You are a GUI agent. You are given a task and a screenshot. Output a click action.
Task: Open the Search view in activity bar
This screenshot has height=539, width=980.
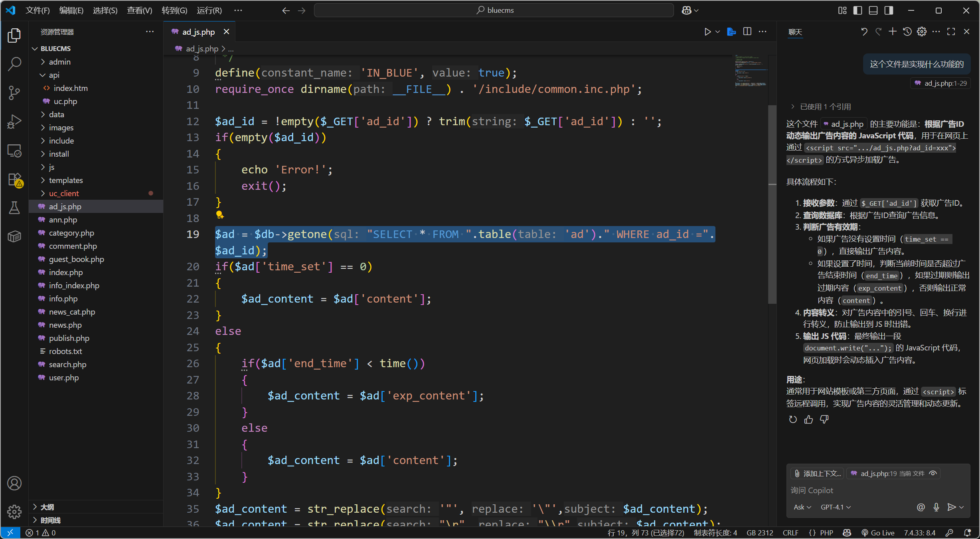pos(14,64)
